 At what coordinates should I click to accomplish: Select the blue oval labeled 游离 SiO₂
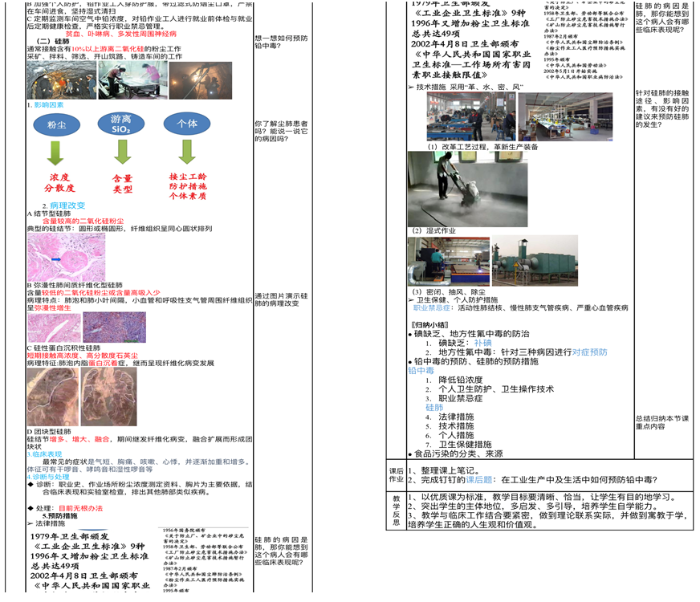(x=121, y=124)
